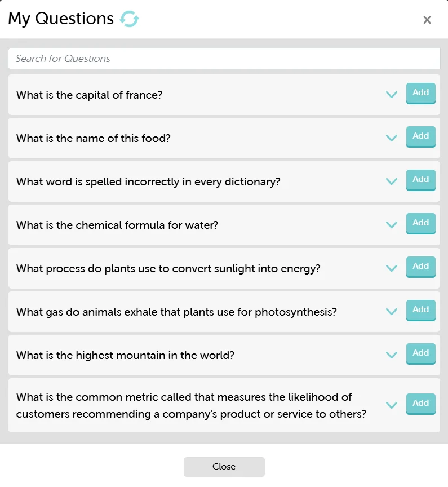Add the animals exhale gas question
This screenshot has width=448, height=487.
point(420,310)
